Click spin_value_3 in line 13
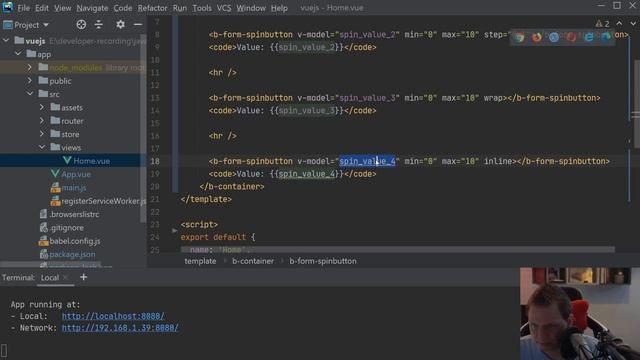This screenshot has height=360, width=640. pyautogui.click(x=367, y=98)
